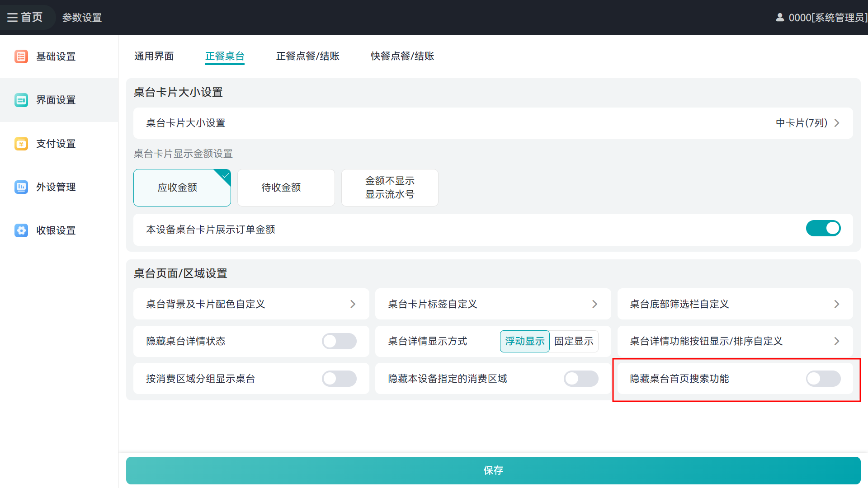Select 固定显示 for table detail display
868x488 pixels.
574,341
